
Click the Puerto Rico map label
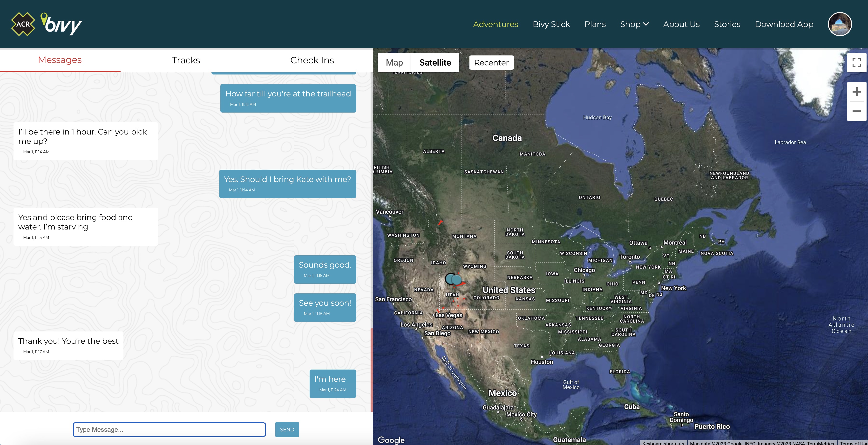[712, 426]
